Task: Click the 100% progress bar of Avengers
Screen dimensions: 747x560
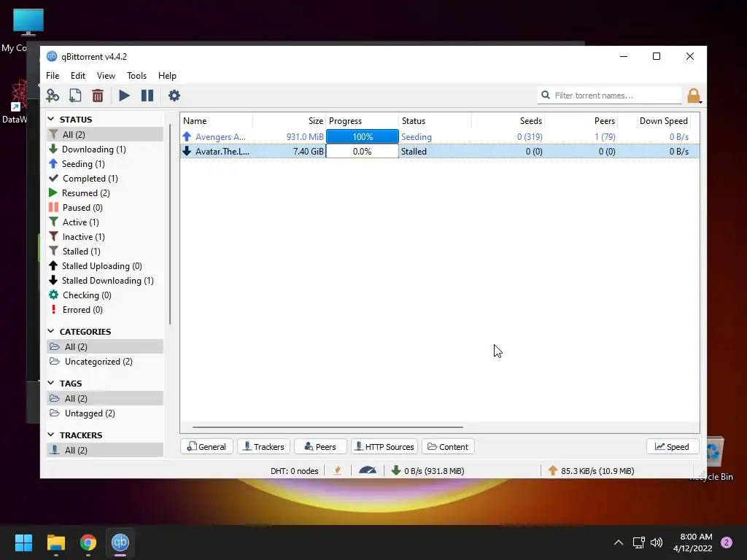Action: [363, 136]
